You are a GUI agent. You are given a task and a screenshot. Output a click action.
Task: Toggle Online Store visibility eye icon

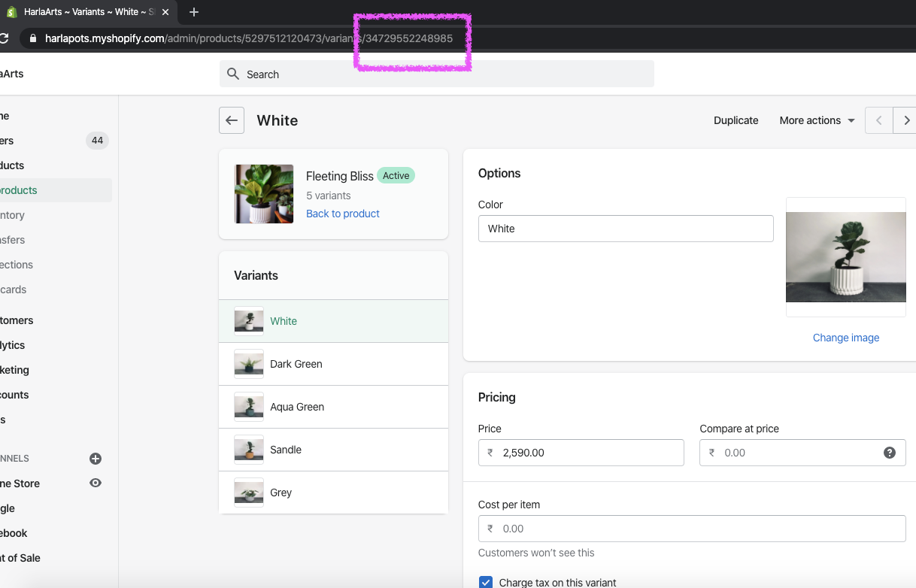coord(96,483)
